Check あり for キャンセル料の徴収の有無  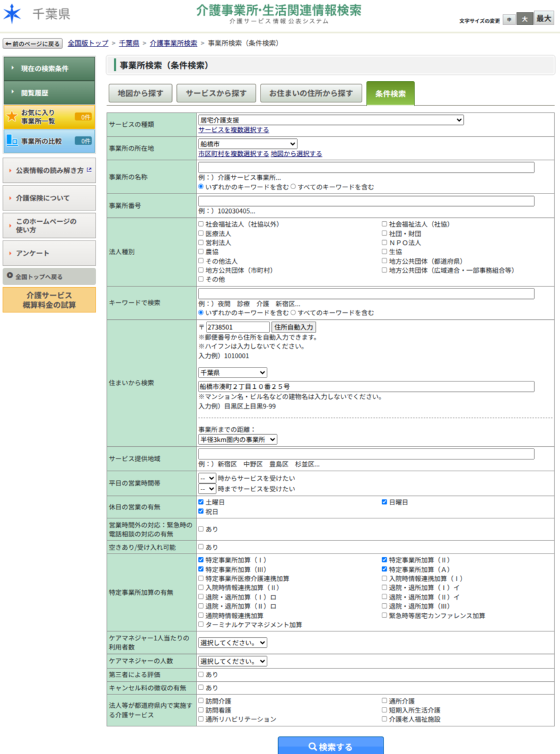(201, 688)
